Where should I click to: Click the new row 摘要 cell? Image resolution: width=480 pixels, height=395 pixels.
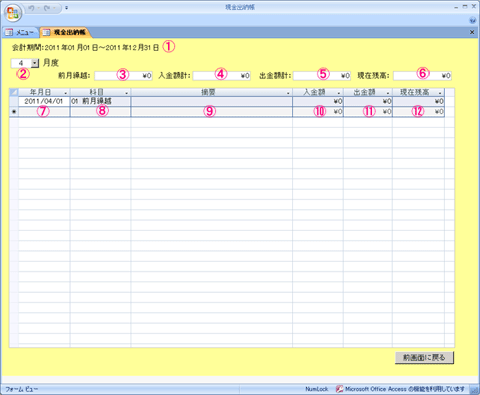click(212, 112)
